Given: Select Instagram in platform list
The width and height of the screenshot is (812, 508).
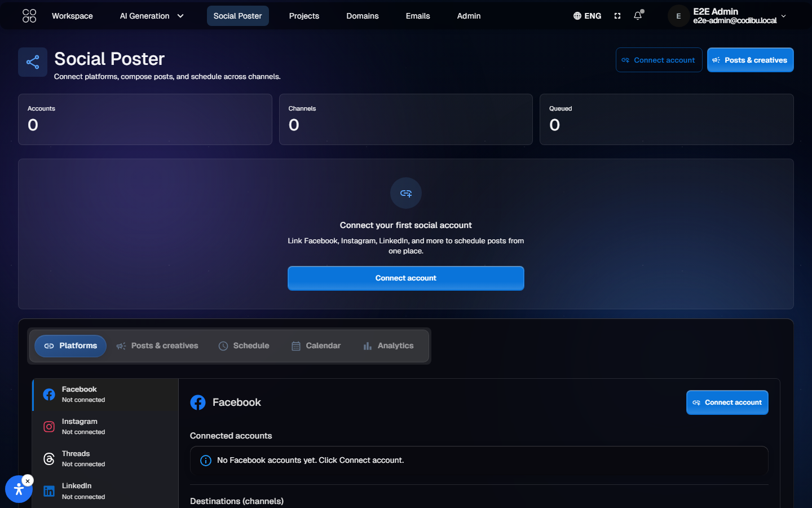Looking at the screenshot, I should [105, 427].
